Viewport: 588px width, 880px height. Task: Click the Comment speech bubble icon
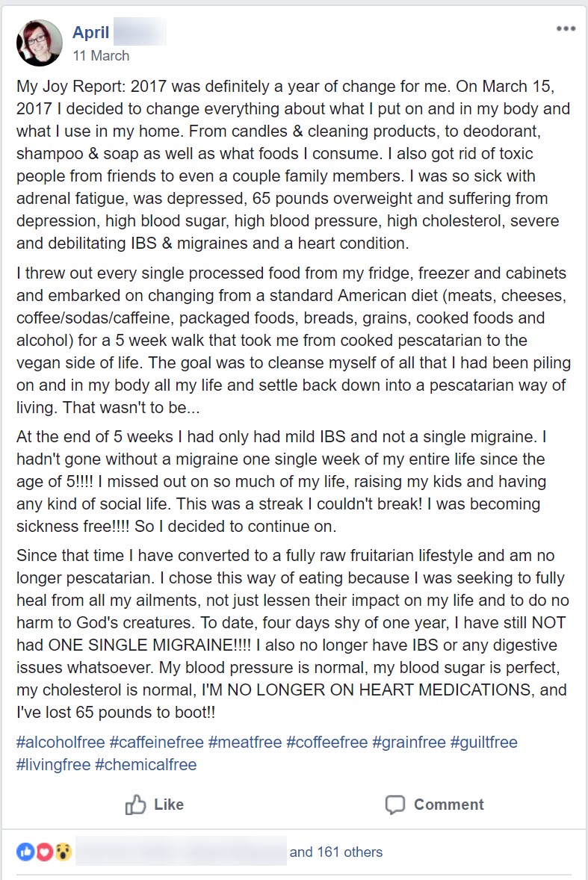click(x=394, y=805)
